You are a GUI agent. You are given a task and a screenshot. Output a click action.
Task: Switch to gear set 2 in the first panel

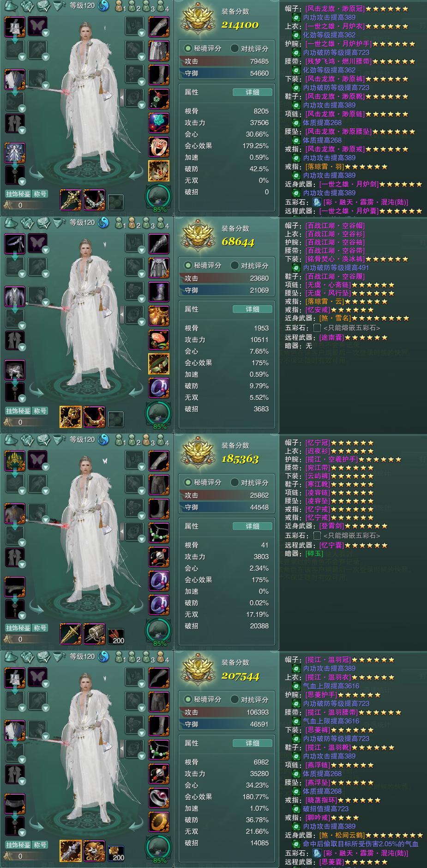(132, 6)
